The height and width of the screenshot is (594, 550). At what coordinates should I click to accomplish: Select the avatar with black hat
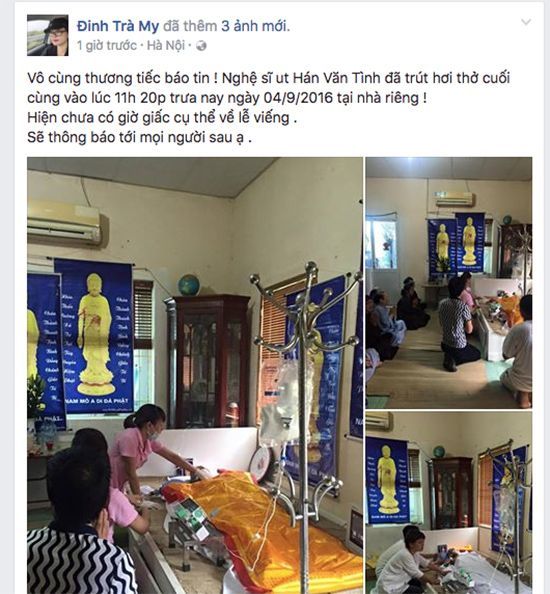point(48,35)
